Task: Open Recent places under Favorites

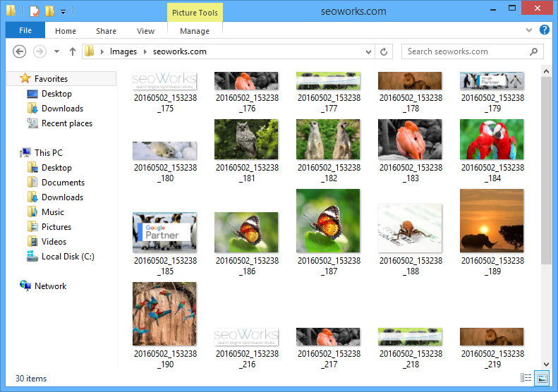Action: coord(66,123)
